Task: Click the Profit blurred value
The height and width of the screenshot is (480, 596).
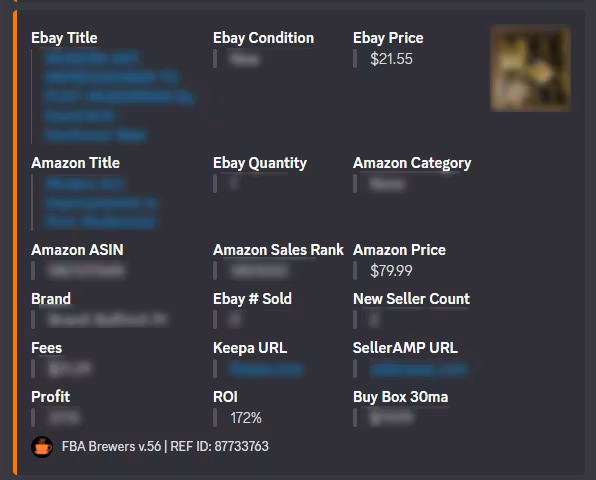Action: point(64,418)
